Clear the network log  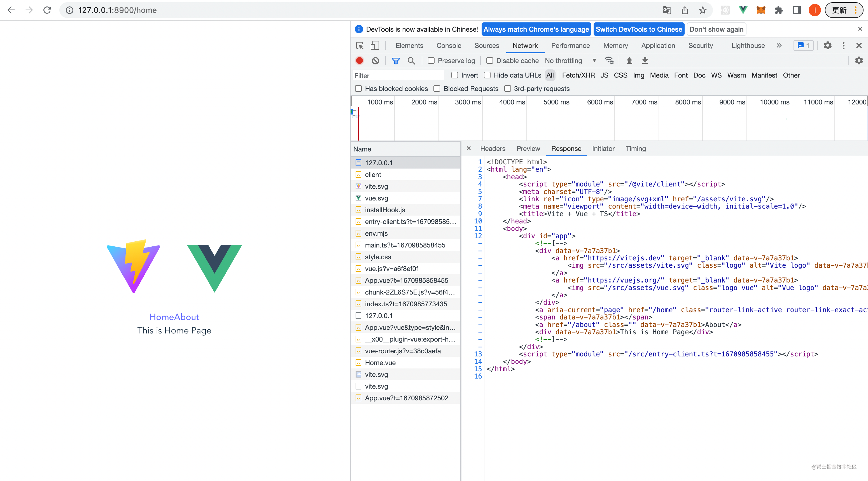point(375,61)
